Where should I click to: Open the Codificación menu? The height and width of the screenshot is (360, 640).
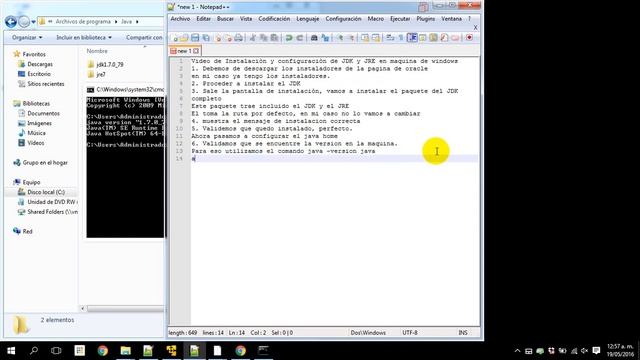pyautogui.click(x=274, y=19)
